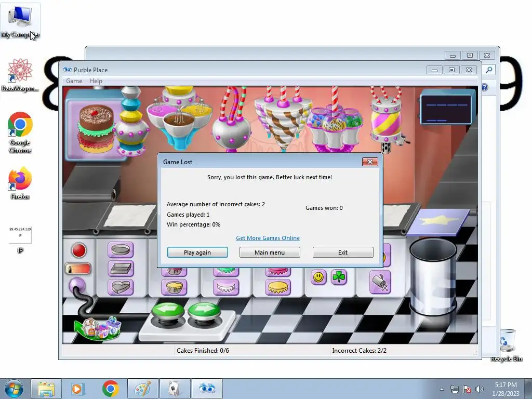Click the 'Win percentage: 0%' statistic
532x399 pixels.
click(x=193, y=224)
